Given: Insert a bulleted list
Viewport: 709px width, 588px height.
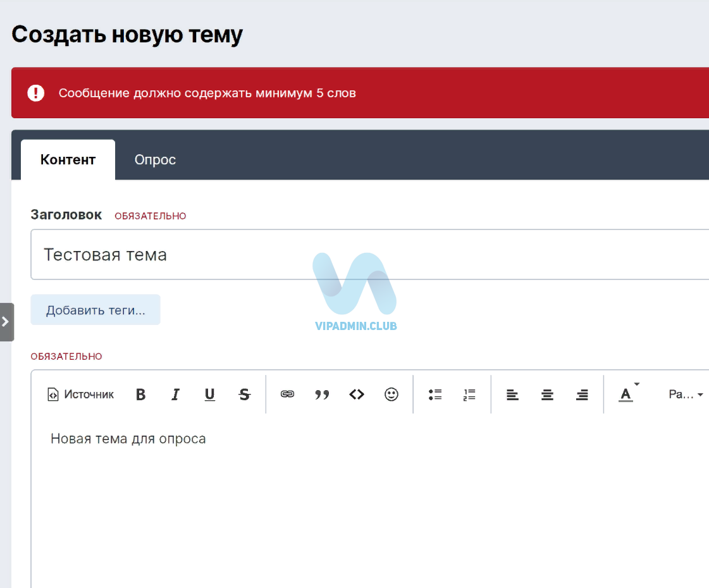Looking at the screenshot, I should click(x=435, y=395).
